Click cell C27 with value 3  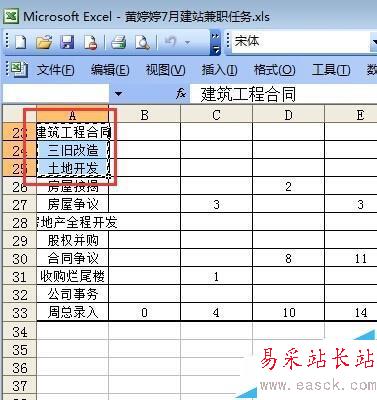(217, 204)
